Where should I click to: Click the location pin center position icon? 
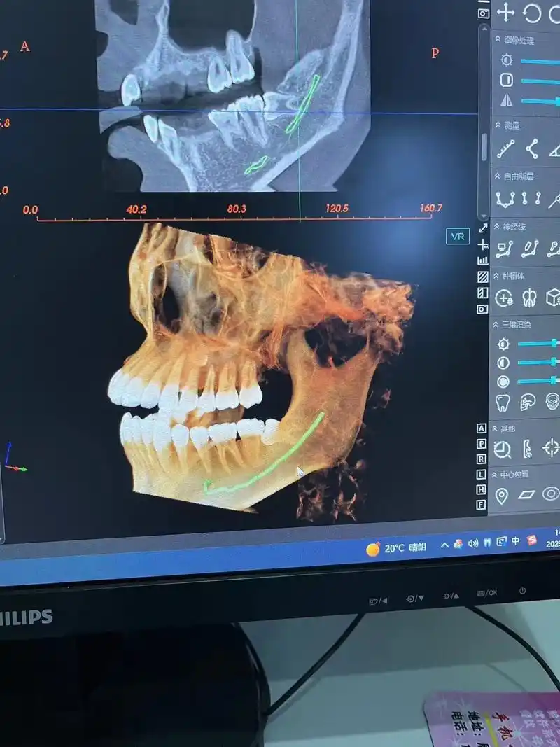coord(502,496)
